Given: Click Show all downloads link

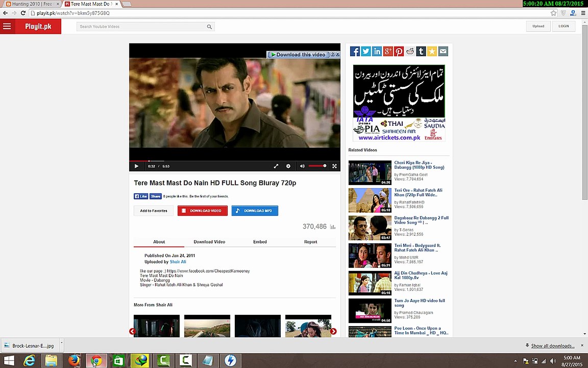Looking at the screenshot, I should click(x=552, y=346).
